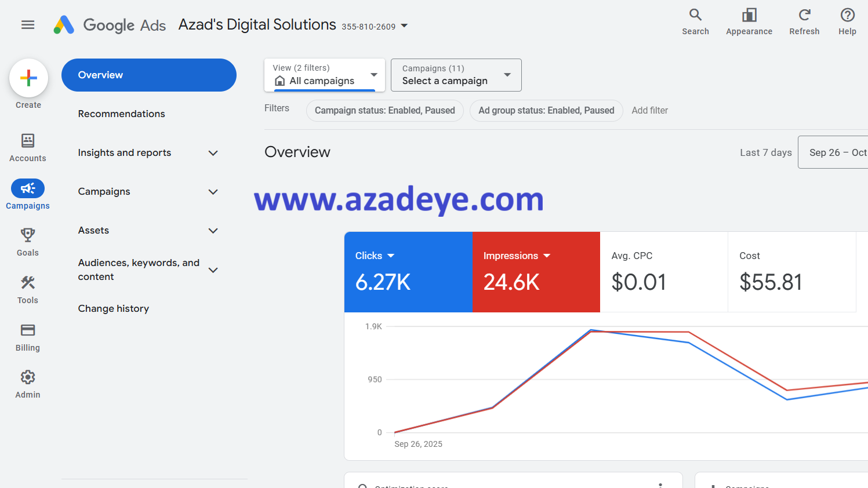Select the Clicks metric card
Screen dimensions: 868x488
click(x=408, y=272)
